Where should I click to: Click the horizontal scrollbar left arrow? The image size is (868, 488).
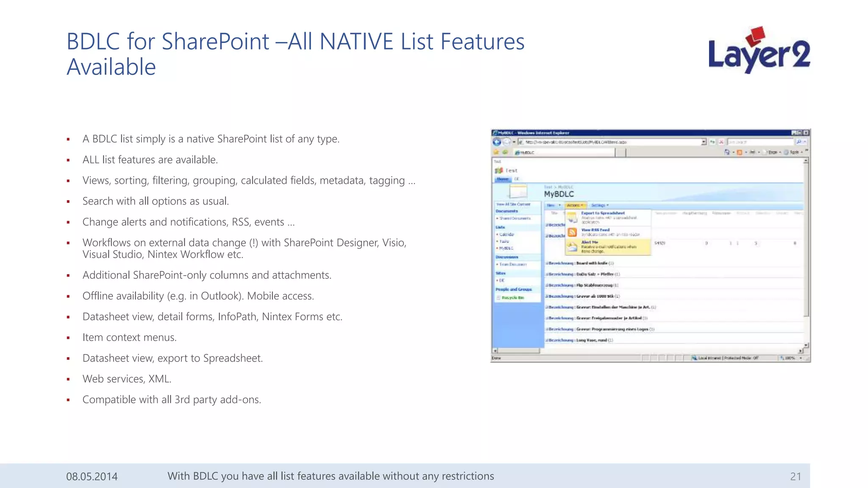[495, 351]
